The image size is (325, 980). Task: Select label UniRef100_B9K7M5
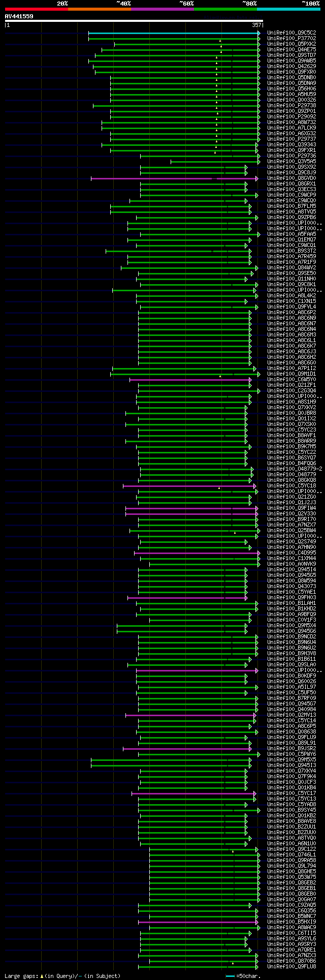[x=291, y=447]
